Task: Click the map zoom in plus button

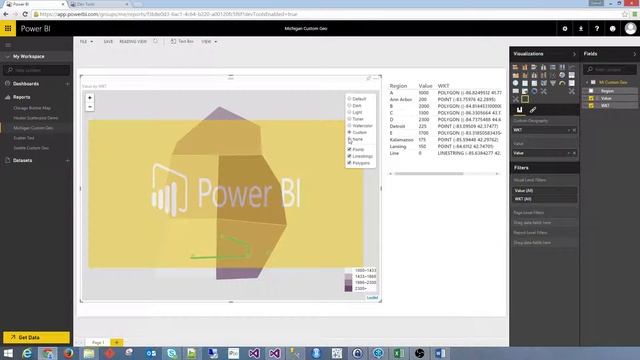Action: coord(90,98)
